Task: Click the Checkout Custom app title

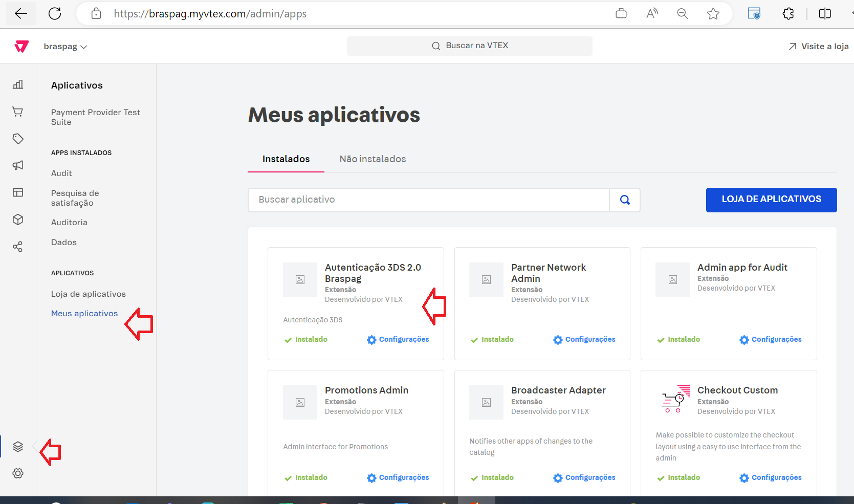Action: 737,390
